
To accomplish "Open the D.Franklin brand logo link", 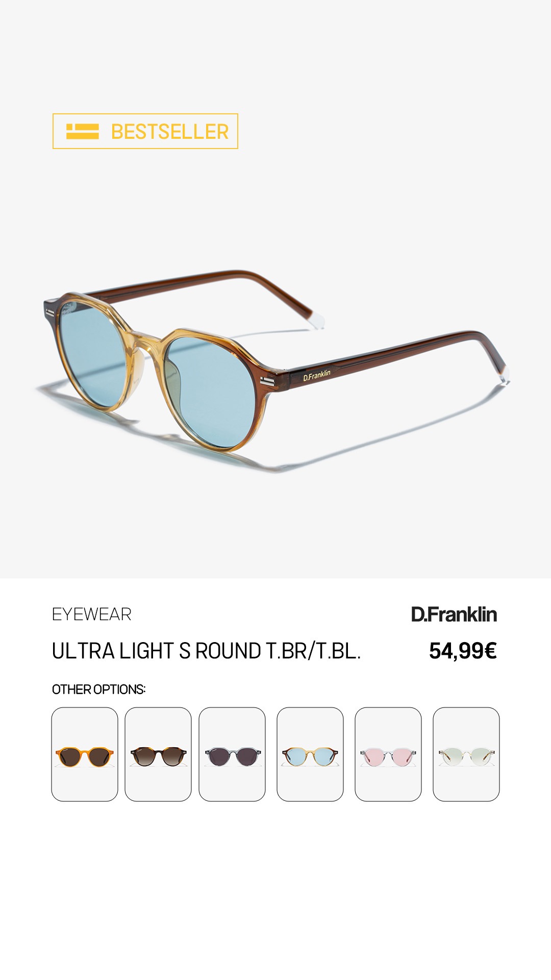I will pyautogui.click(x=454, y=615).
